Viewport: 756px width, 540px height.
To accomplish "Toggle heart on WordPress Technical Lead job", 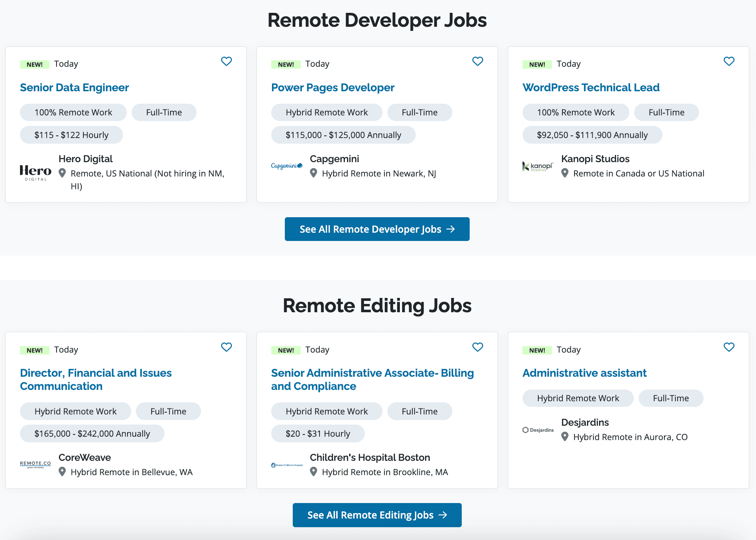I will pos(729,61).
